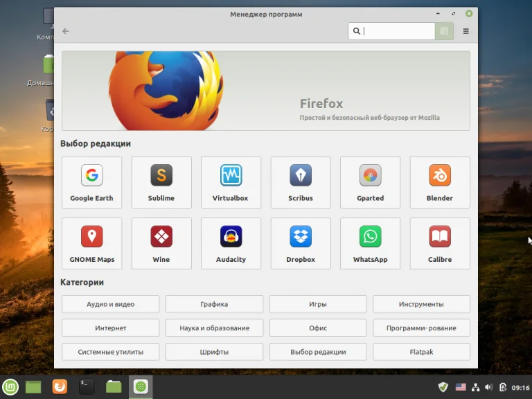Select the Sublime app icon
Screen dimensions: 532x399
pyautogui.click(x=161, y=176)
